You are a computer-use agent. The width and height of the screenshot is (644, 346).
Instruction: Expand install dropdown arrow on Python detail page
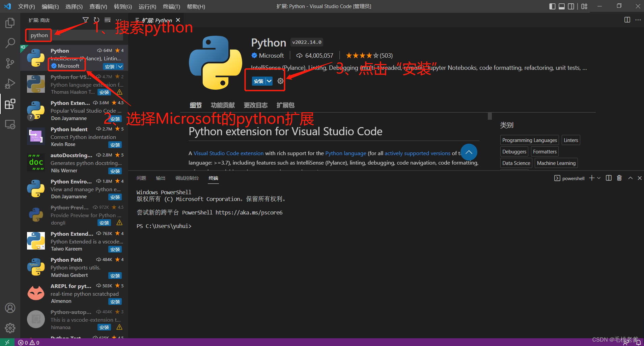click(x=269, y=81)
